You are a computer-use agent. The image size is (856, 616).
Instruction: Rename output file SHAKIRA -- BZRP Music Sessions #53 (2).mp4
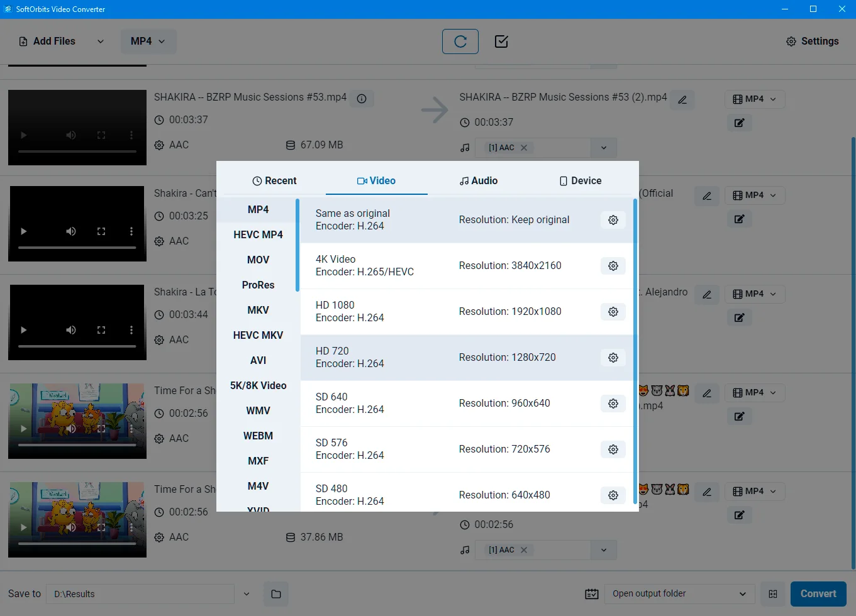(682, 99)
